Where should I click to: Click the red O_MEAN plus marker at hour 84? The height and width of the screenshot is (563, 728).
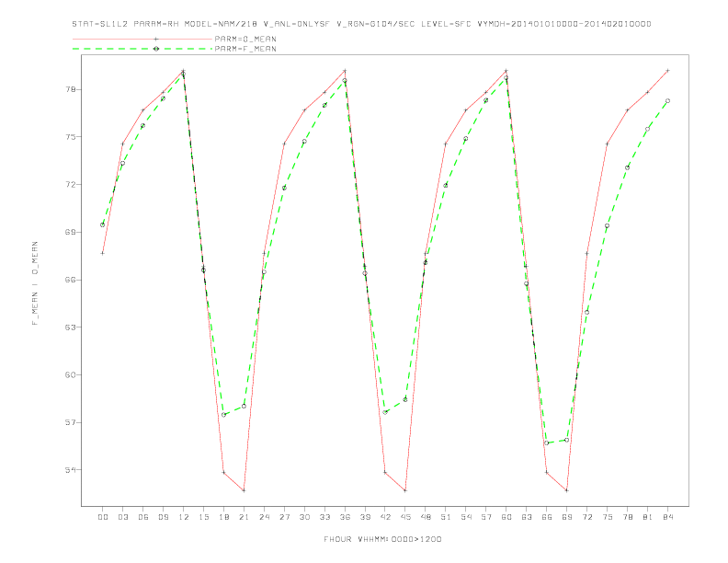[x=667, y=71]
